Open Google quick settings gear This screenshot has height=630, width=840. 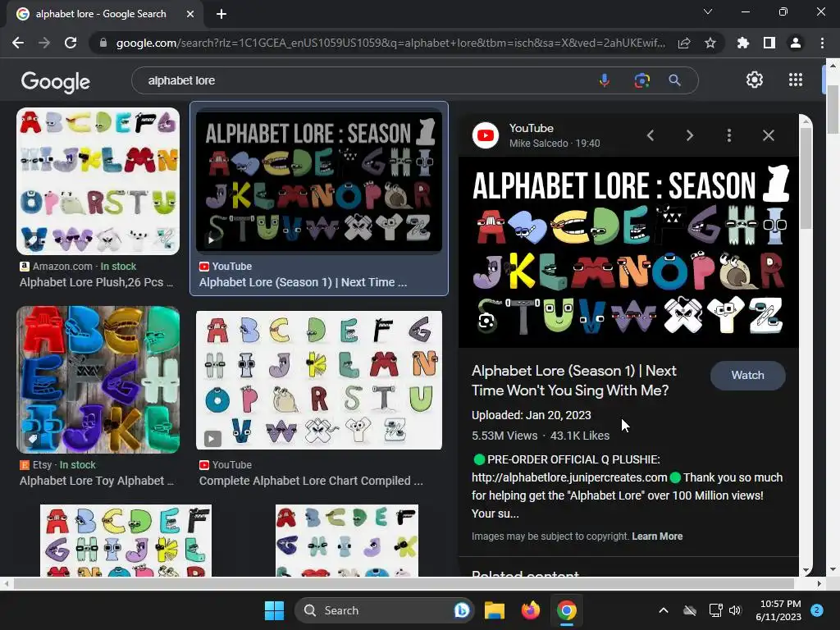click(x=755, y=80)
